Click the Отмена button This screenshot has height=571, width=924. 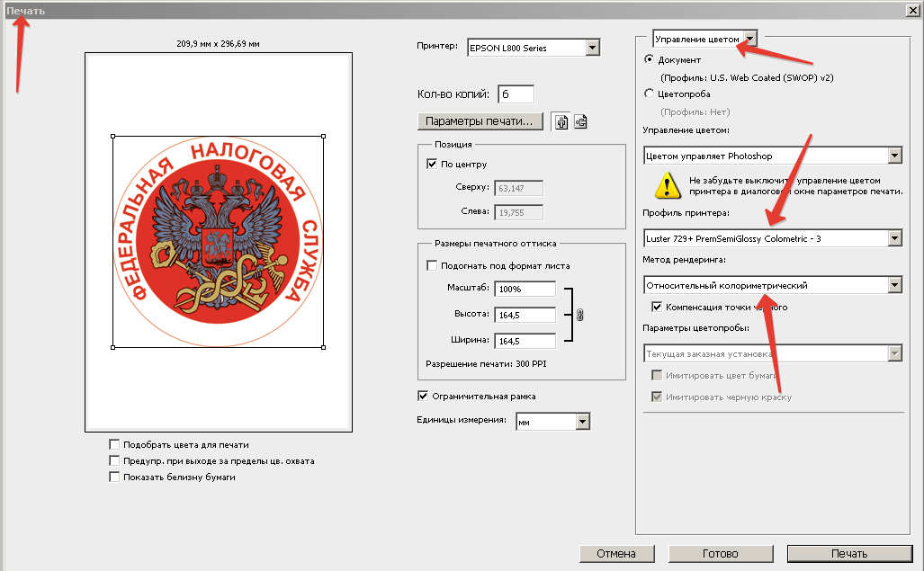[x=616, y=554]
